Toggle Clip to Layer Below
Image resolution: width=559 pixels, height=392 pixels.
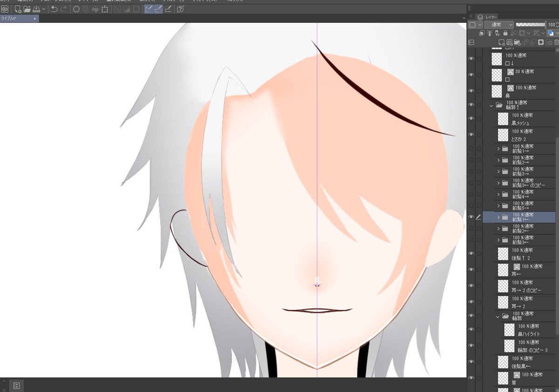click(482, 33)
